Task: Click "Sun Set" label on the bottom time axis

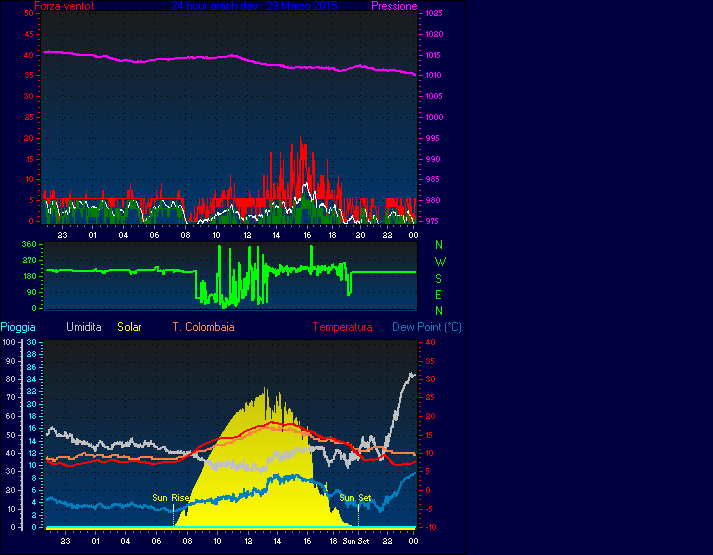Action: click(356, 541)
